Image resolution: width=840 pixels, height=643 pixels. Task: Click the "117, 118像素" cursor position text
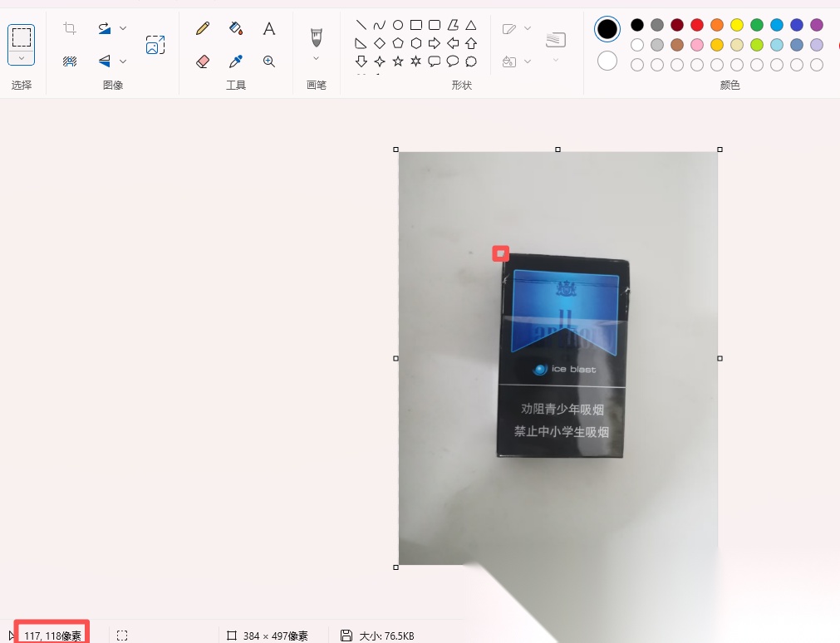tap(52, 636)
